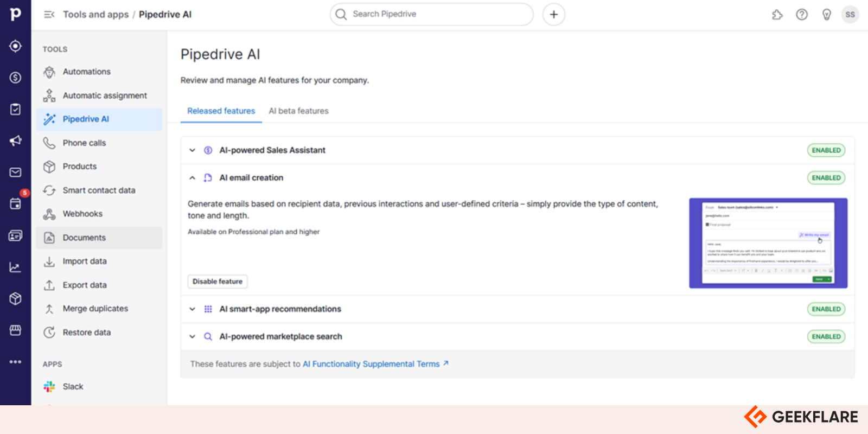Open the Mail envelope icon in sidebar

[15, 173]
